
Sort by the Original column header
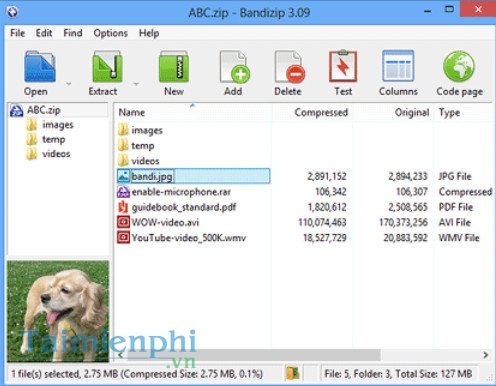(x=412, y=112)
